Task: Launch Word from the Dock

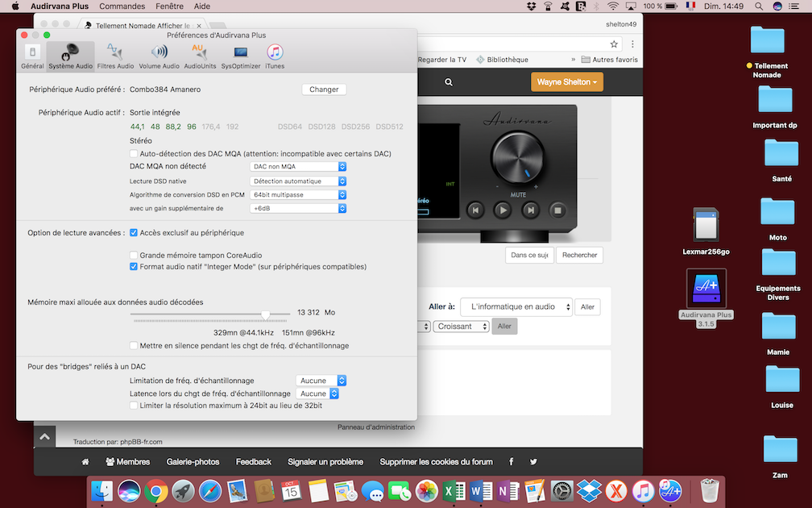Action: click(481, 490)
